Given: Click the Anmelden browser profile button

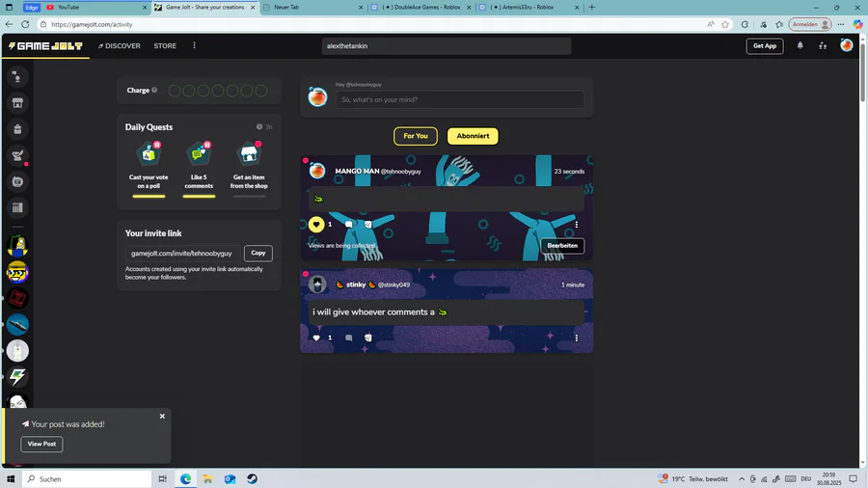Looking at the screenshot, I should coord(810,24).
